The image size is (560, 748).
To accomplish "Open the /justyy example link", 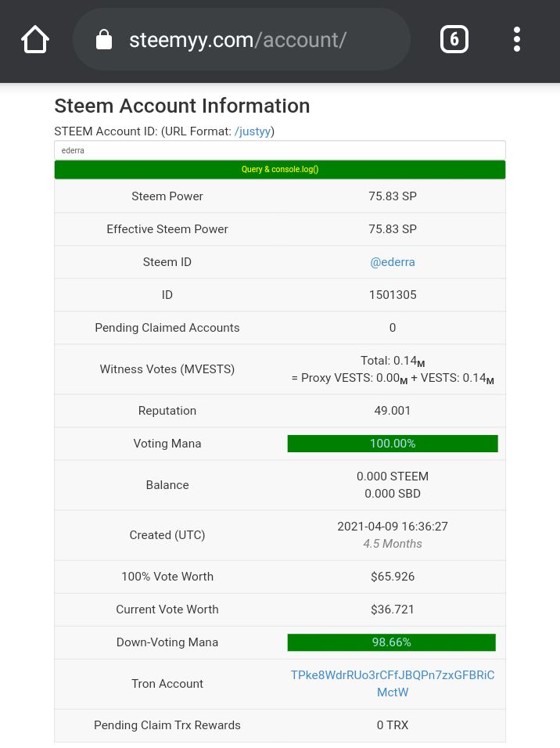I will (253, 131).
